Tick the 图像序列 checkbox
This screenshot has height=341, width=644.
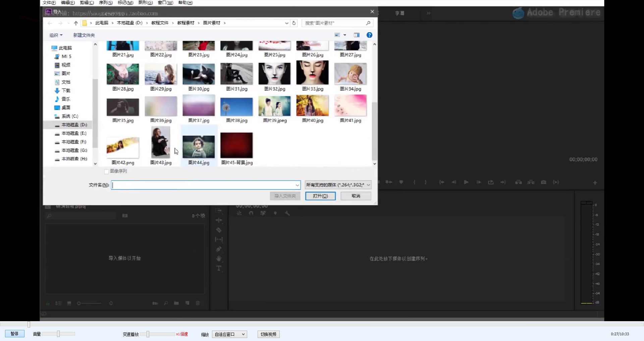click(x=107, y=172)
